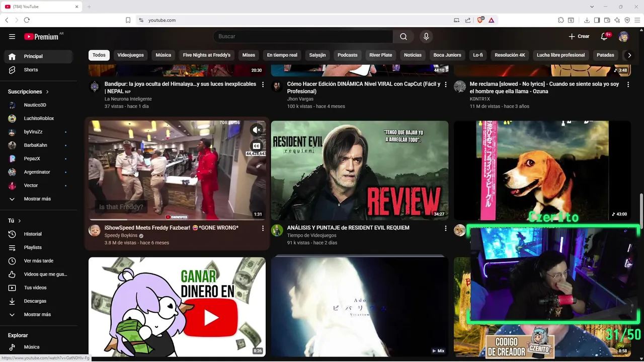Start voice search with microphone

click(426, 36)
